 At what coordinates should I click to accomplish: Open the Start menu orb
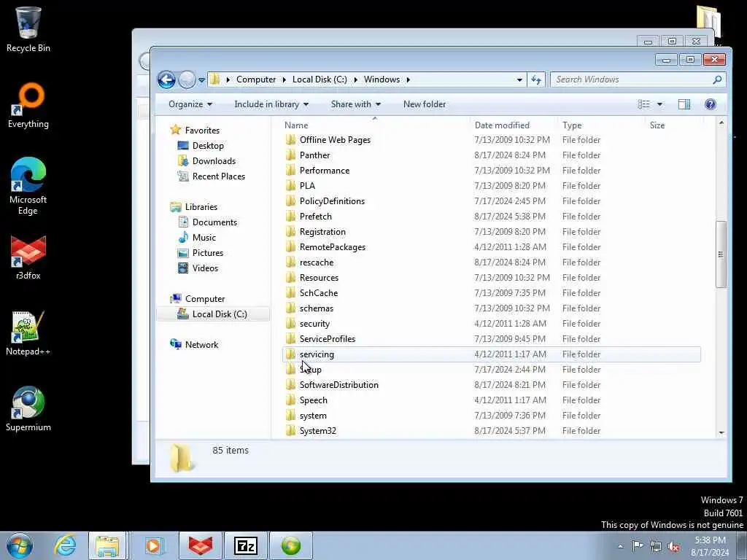click(20, 545)
